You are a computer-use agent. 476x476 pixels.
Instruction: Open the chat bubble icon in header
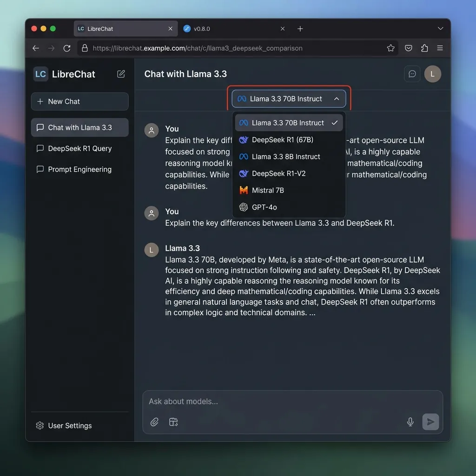click(x=412, y=74)
